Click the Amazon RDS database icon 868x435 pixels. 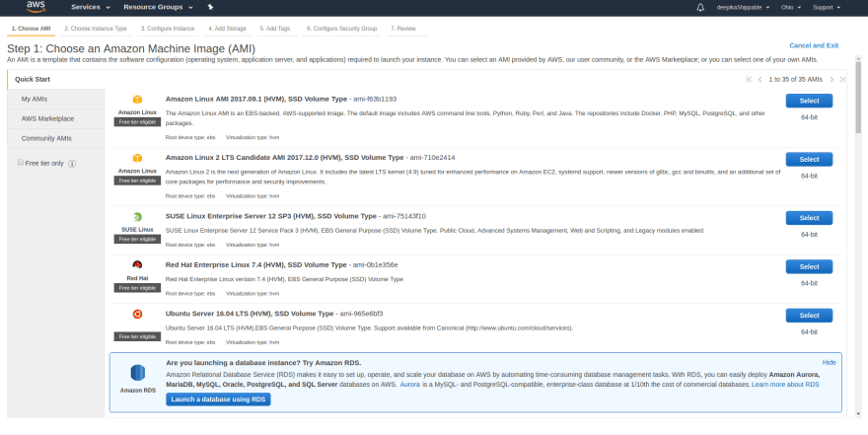pos(138,373)
